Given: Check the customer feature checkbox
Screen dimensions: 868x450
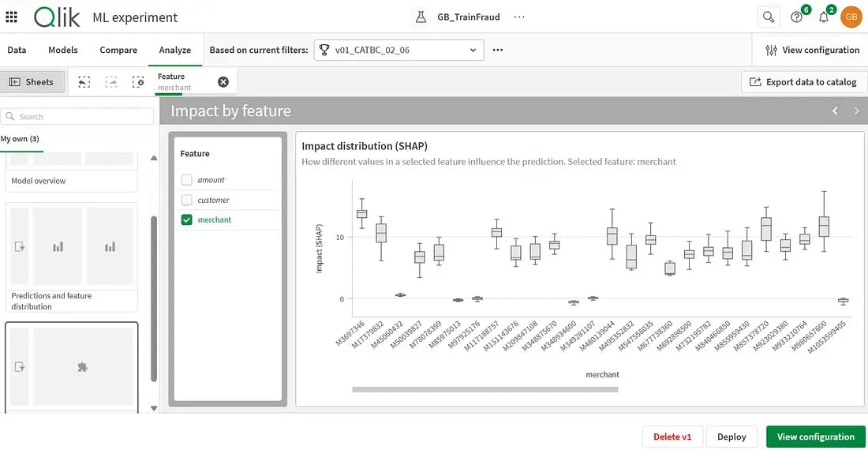Looking at the screenshot, I should coord(187,200).
